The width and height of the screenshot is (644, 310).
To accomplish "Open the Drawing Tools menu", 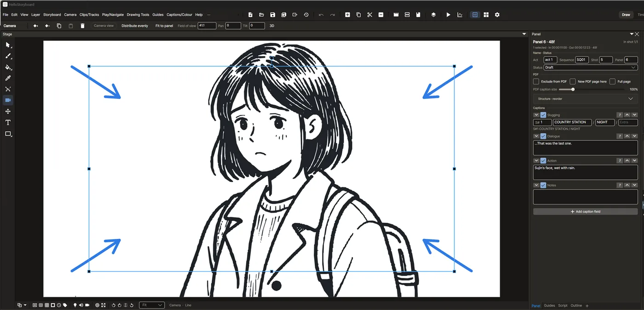I will tap(138, 15).
